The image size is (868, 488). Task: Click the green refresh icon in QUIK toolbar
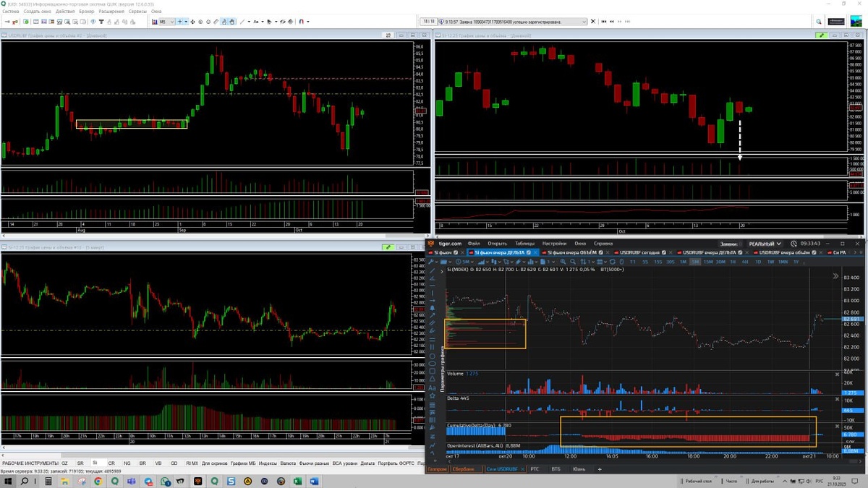pos(26,22)
